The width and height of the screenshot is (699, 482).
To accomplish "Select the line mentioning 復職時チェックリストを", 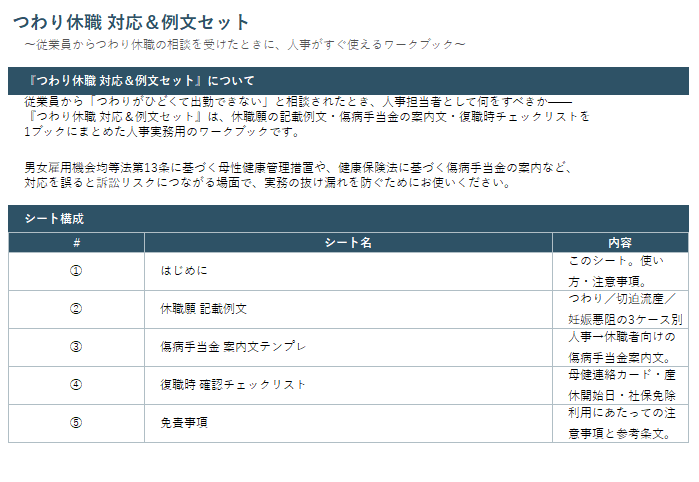I will click(x=307, y=117).
